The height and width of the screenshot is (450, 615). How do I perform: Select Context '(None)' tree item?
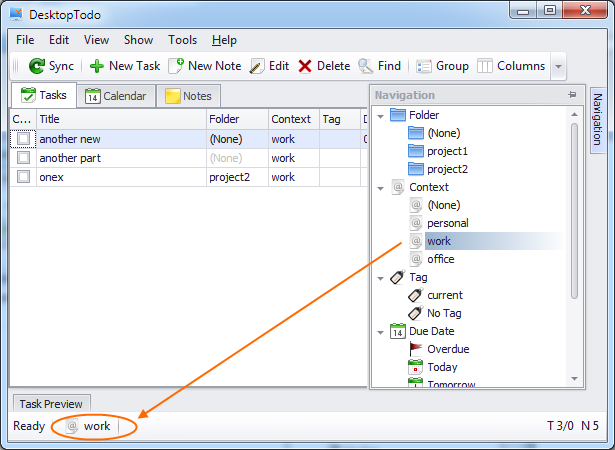(444, 205)
